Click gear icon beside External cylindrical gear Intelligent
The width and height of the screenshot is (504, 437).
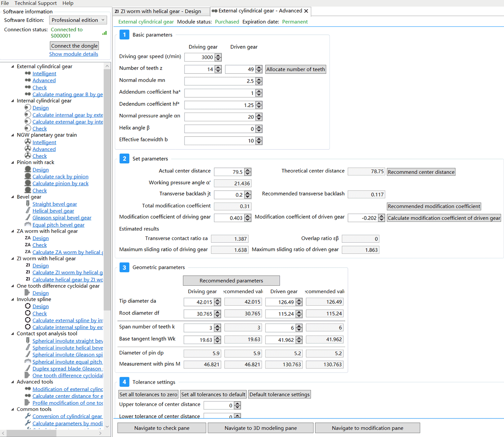coord(28,73)
